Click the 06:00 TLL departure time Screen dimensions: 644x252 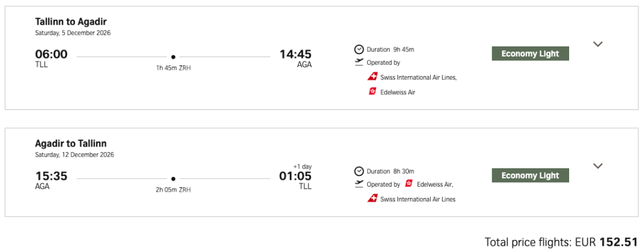52,54
